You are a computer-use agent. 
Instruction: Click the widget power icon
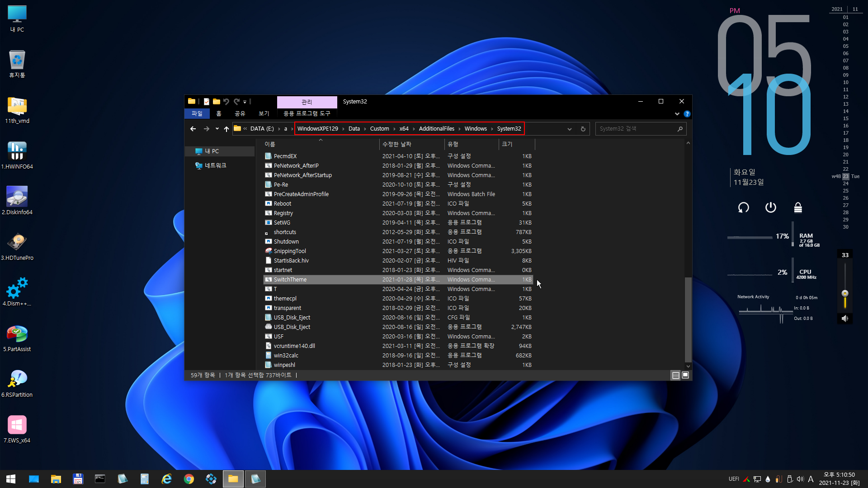(771, 207)
